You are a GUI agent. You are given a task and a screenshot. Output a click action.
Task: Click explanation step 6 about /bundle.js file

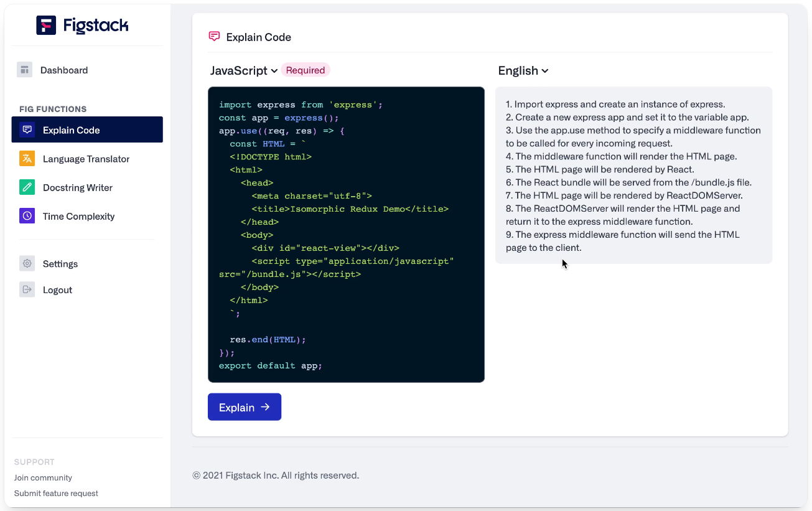click(629, 182)
